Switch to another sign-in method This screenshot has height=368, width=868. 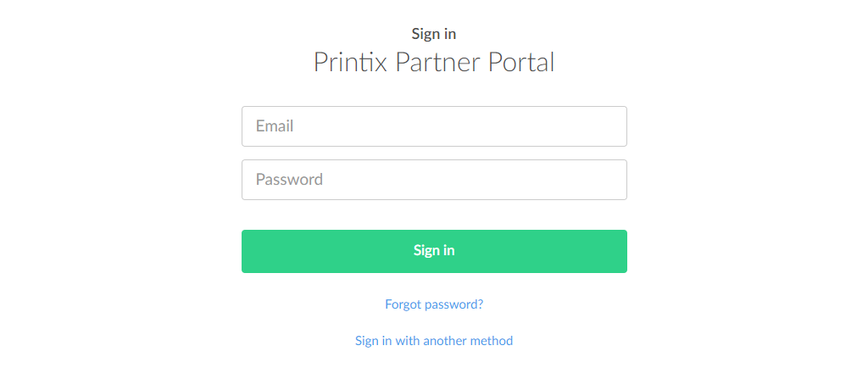point(434,341)
